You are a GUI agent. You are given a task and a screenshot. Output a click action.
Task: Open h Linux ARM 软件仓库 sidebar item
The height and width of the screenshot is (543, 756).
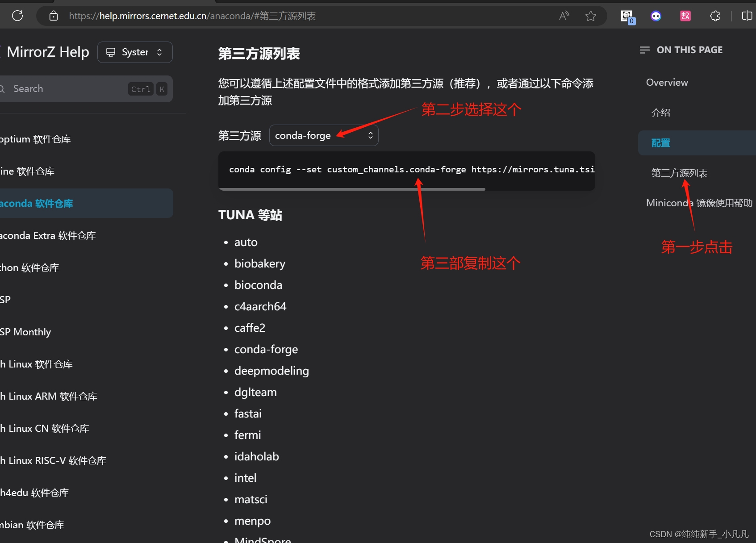click(49, 396)
